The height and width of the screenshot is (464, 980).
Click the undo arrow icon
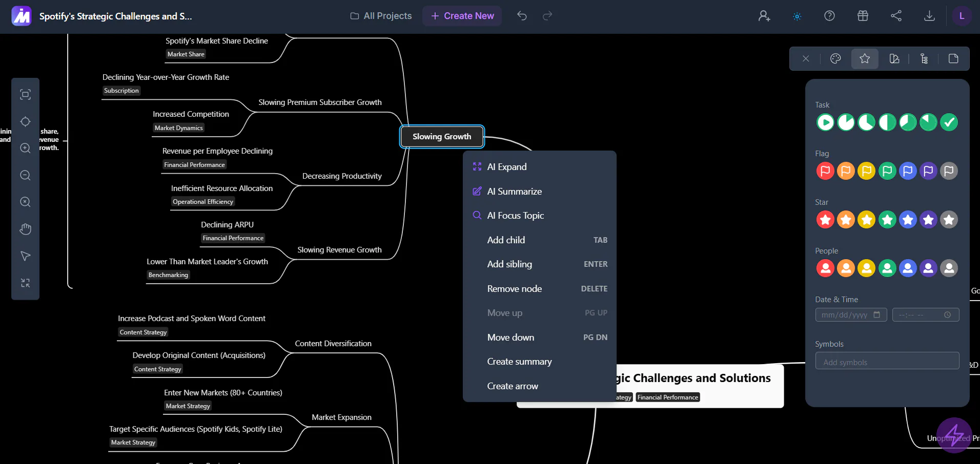point(522,16)
